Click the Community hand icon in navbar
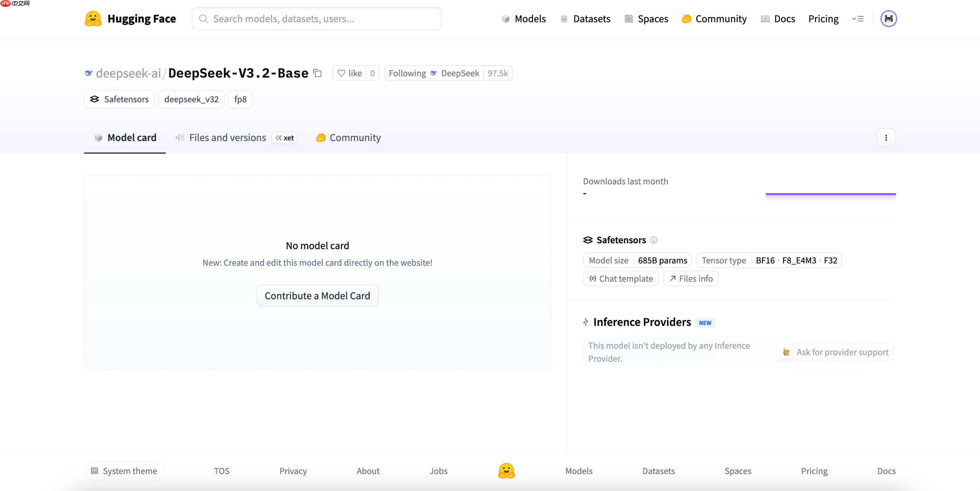 [686, 18]
